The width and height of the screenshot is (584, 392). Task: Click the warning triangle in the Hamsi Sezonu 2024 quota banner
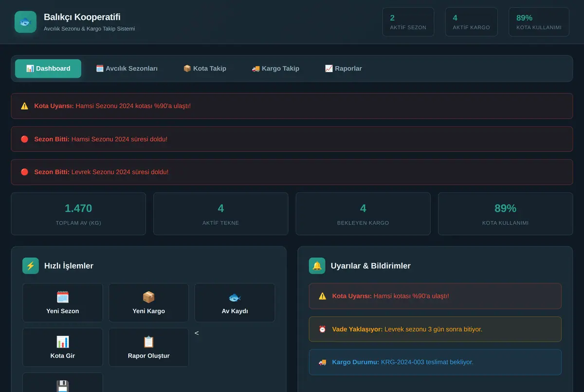coord(24,106)
